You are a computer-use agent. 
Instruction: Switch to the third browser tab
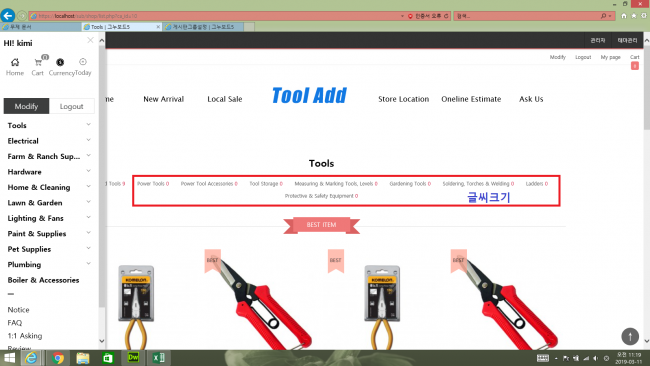point(203,27)
